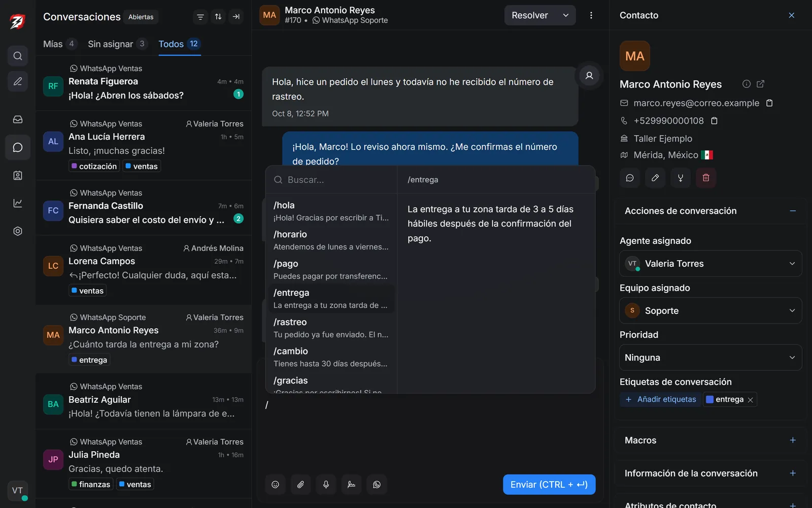This screenshot has height=508, width=812.
Task: Click the attach file paperclip icon
Action: coord(300,485)
